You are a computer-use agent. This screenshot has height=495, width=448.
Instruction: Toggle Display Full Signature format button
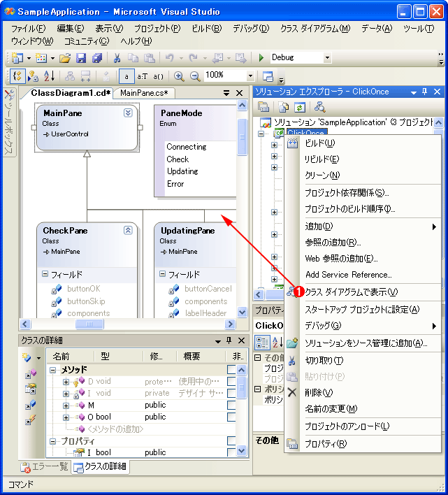(159, 76)
